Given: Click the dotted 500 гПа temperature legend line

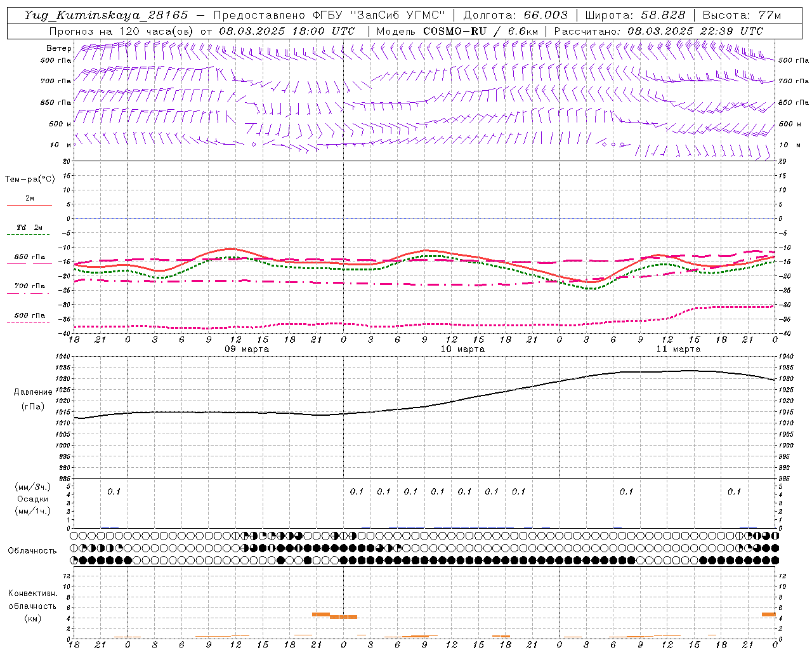Looking at the screenshot, I should pos(29,323).
